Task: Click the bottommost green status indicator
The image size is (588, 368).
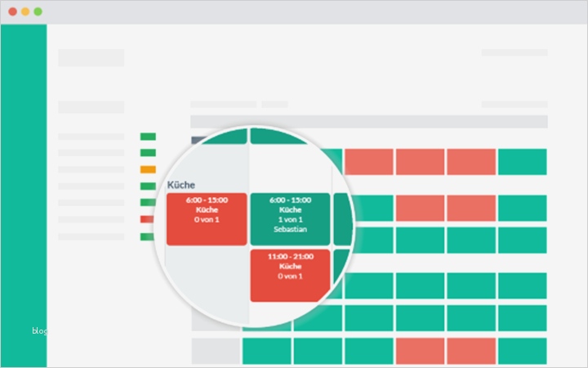Action: [x=148, y=236]
